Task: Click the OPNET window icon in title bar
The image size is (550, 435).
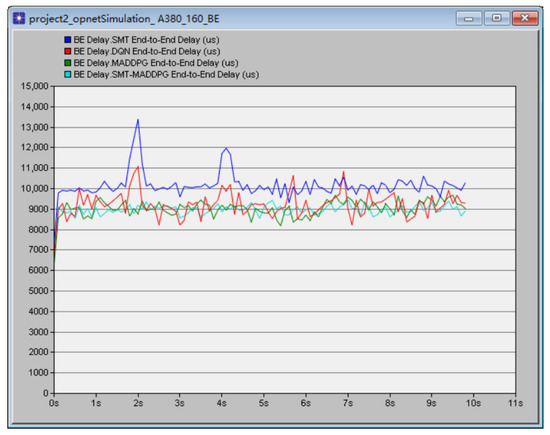Action: [x=19, y=18]
